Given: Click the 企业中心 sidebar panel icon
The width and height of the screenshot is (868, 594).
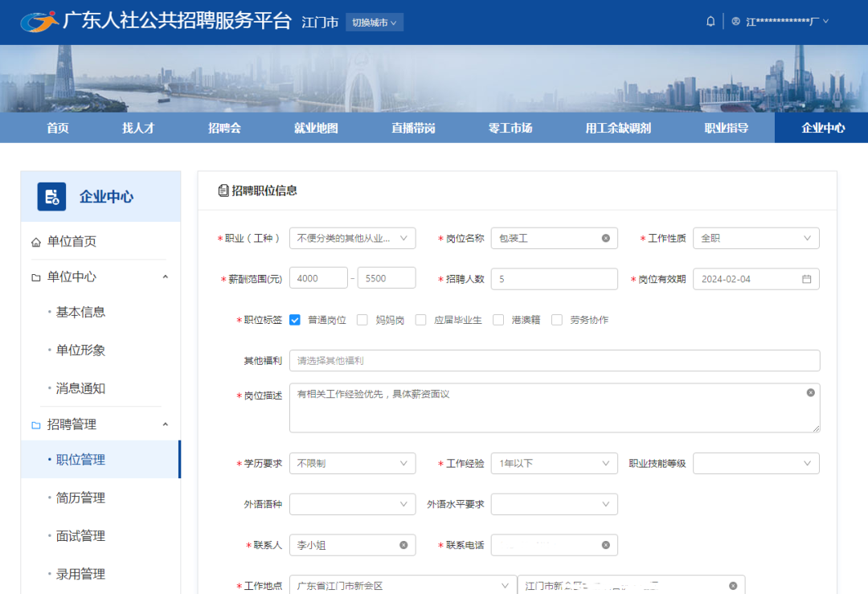Looking at the screenshot, I should pyautogui.click(x=50, y=195).
